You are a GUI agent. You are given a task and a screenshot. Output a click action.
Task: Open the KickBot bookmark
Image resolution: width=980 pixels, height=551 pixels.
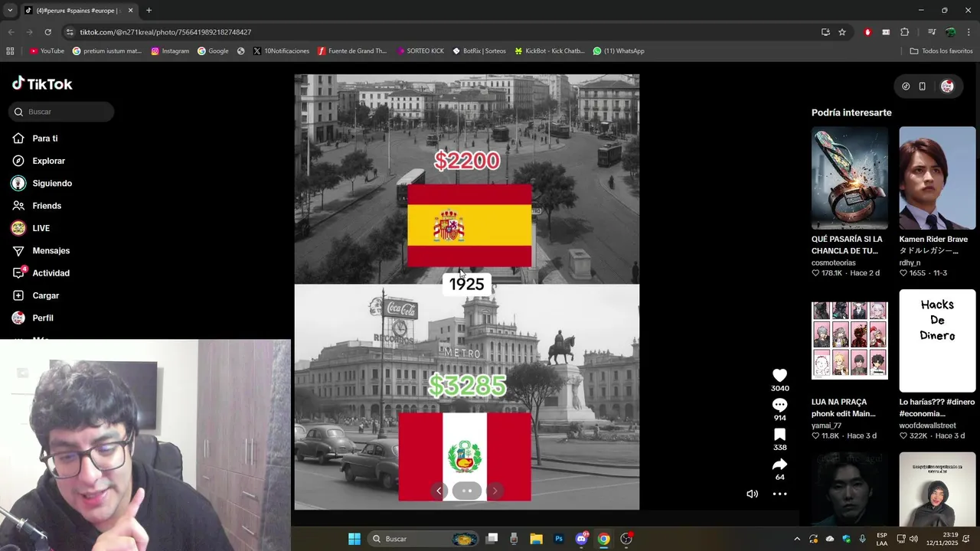550,51
